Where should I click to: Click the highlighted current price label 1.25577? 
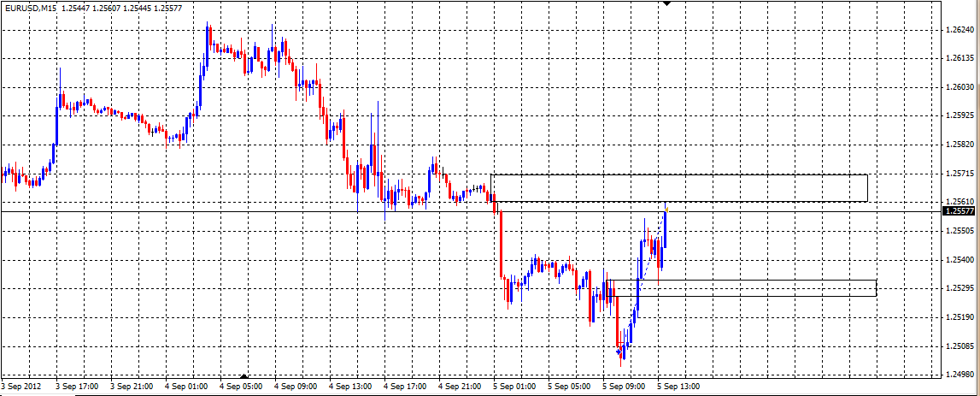[x=957, y=210]
